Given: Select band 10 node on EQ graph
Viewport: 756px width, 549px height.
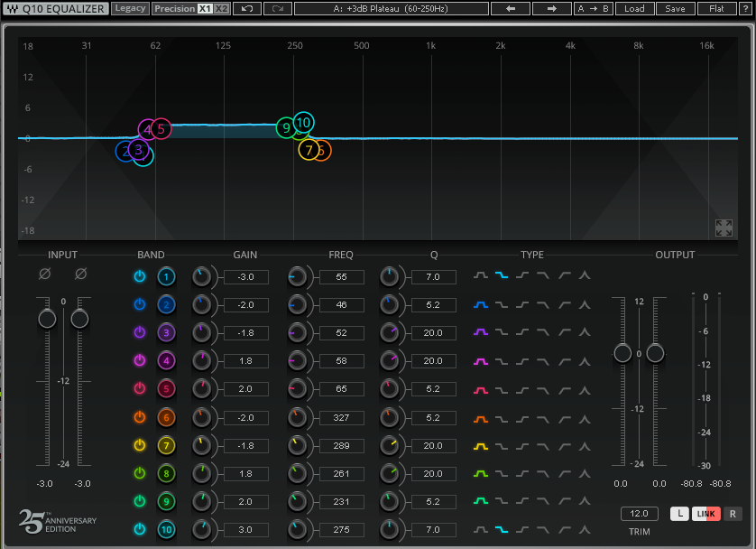Looking at the screenshot, I should [303, 123].
